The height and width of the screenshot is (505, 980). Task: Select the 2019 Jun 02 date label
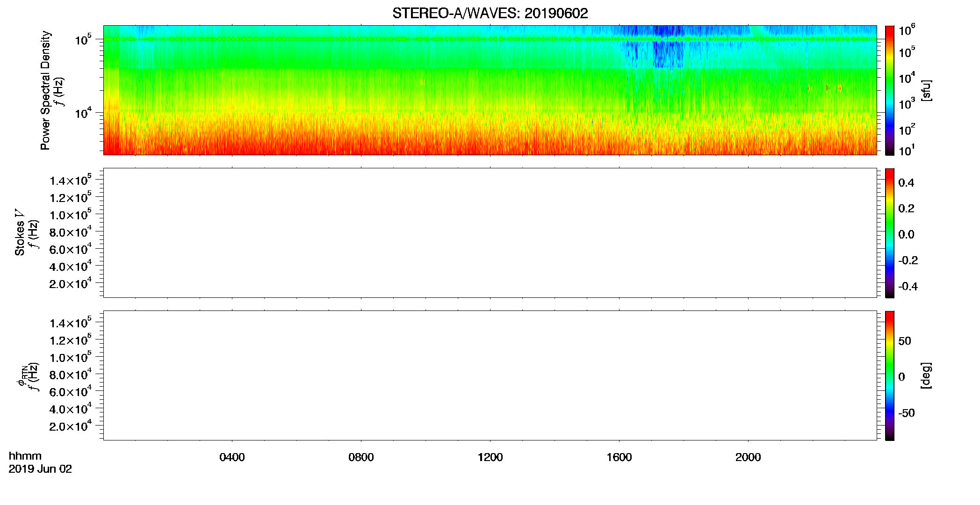(40, 469)
